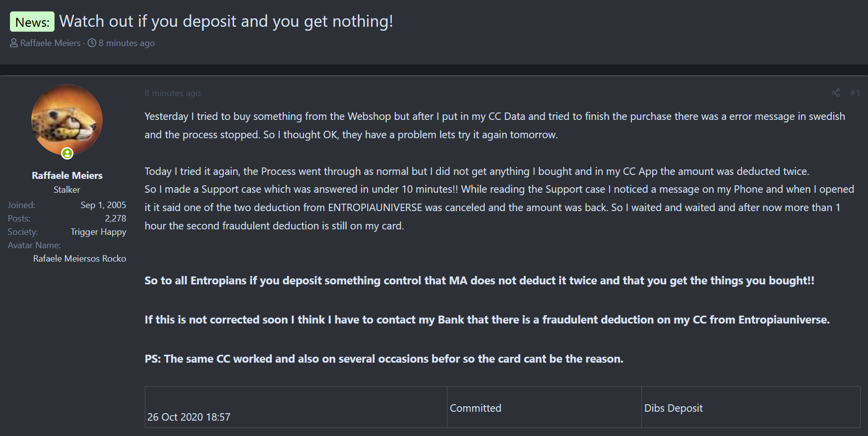Click the "News:" thread prefix label
Screen dimensions: 868x436
pyautogui.click(x=32, y=22)
